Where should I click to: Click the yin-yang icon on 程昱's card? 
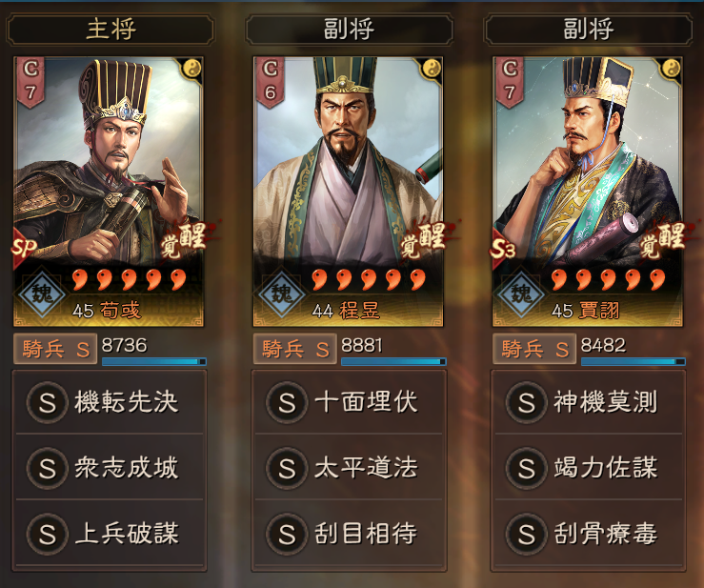pyautogui.click(x=432, y=69)
